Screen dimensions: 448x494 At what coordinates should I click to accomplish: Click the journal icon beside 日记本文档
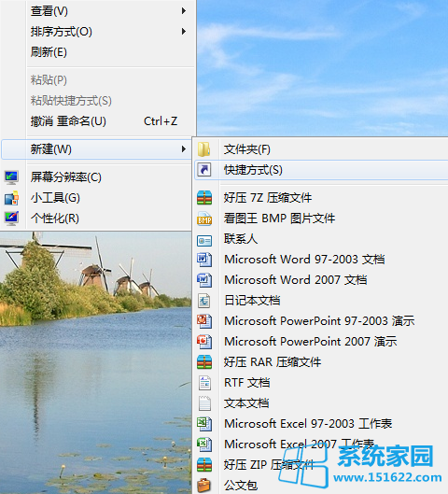[x=204, y=301]
